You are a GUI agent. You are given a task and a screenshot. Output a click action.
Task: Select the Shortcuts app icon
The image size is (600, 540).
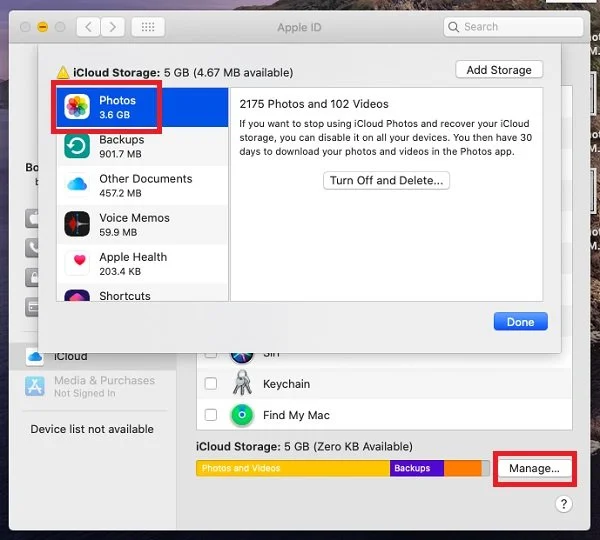pyautogui.click(x=77, y=295)
